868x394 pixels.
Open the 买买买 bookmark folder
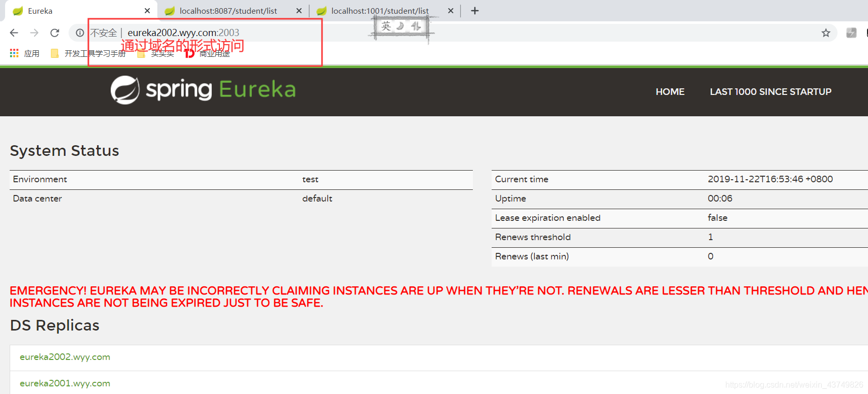click(x=156, y=53)
